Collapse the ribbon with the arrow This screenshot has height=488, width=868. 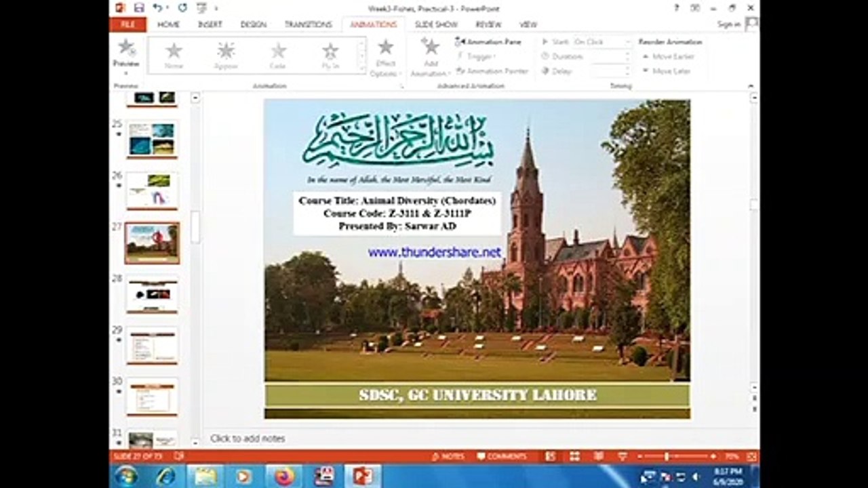(x=751, y=86)
